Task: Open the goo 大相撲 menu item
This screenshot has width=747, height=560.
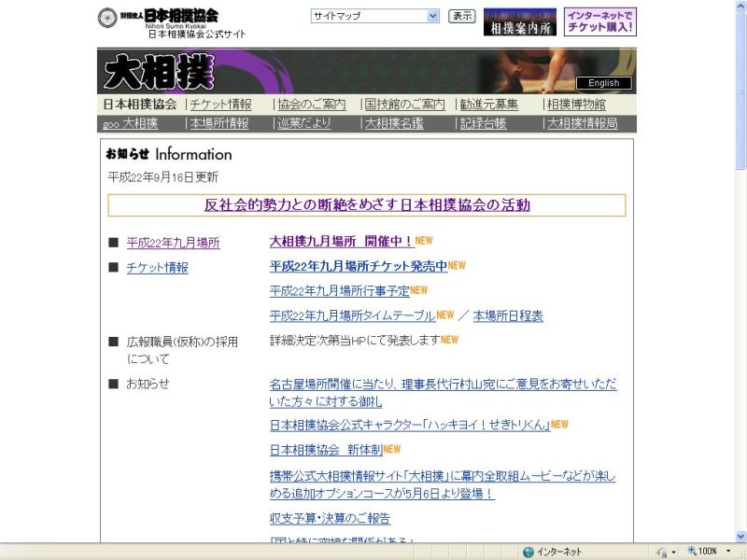Action: tap(130, 124)
